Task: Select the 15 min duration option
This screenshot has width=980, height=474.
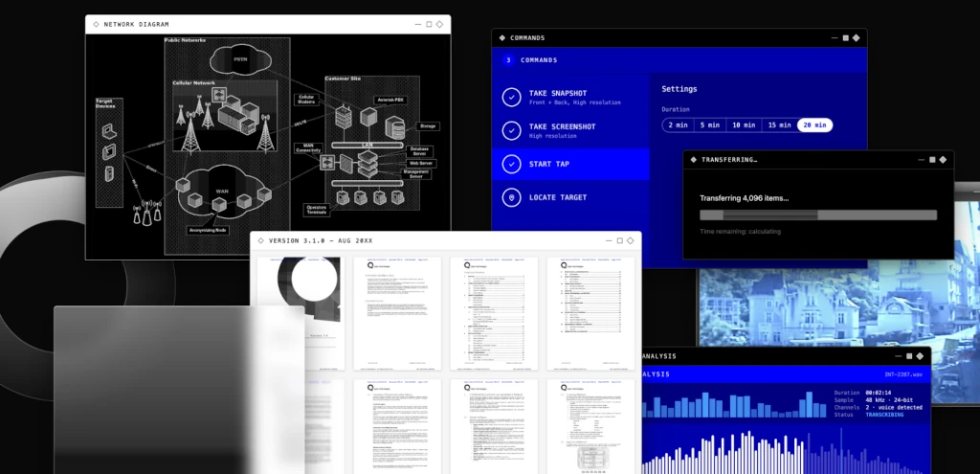Action: click(x=779, y=125)
